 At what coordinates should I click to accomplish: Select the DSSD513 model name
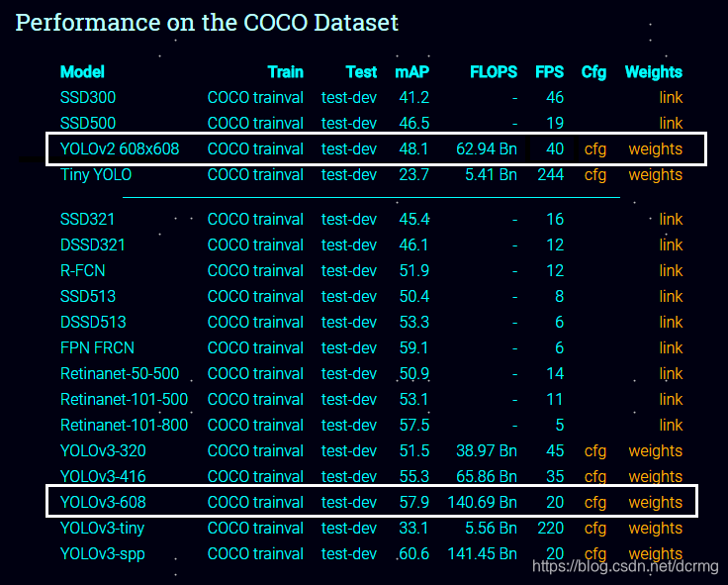93,322
